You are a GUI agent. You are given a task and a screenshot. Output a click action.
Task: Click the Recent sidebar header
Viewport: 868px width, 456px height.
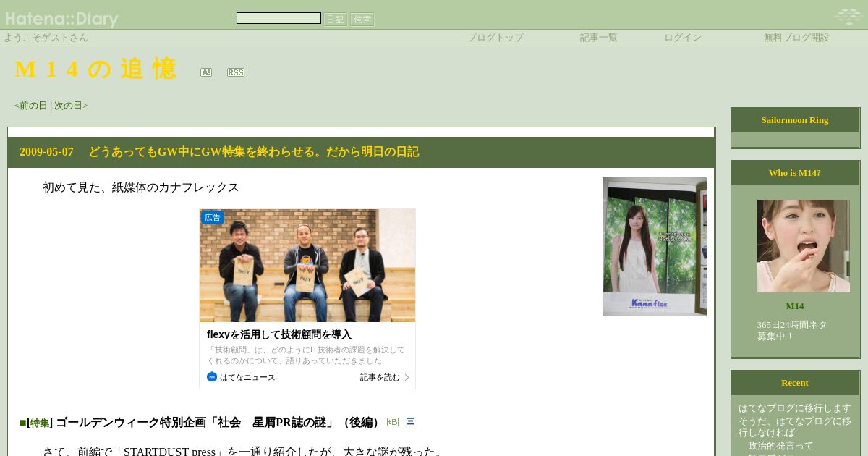795,383
